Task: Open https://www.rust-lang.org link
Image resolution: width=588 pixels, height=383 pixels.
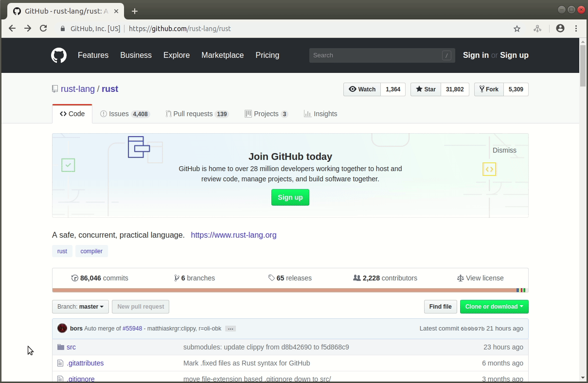Action: coord(233,235)
